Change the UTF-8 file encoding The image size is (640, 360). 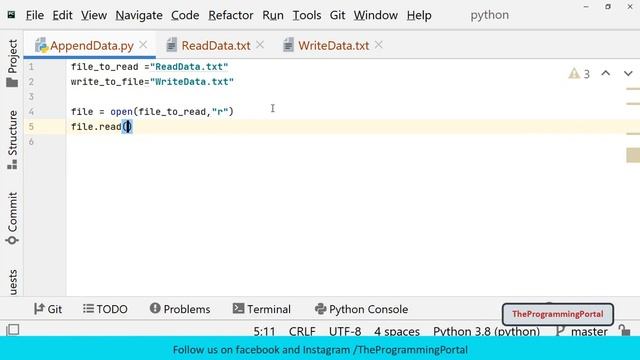[x=345, y=331]
